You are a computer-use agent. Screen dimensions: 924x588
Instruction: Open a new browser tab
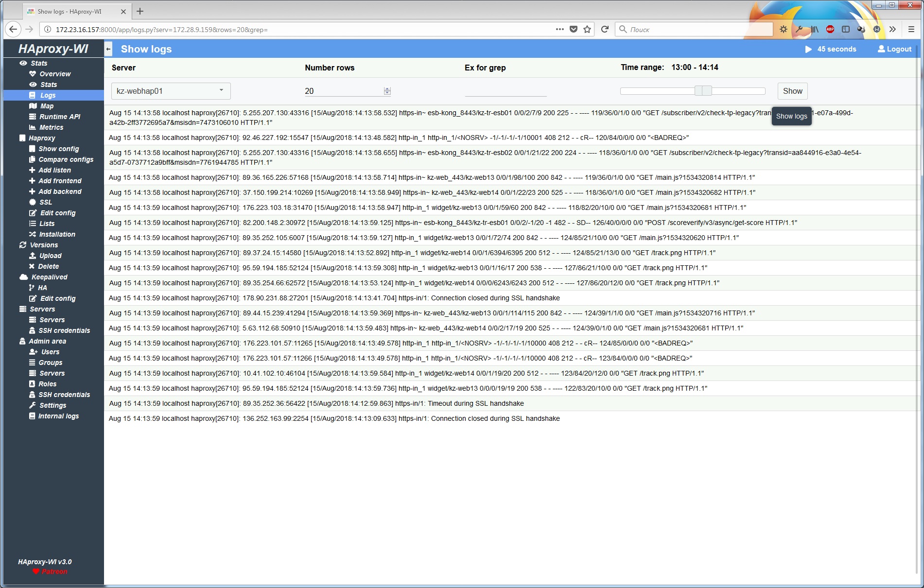coord(140,11)
